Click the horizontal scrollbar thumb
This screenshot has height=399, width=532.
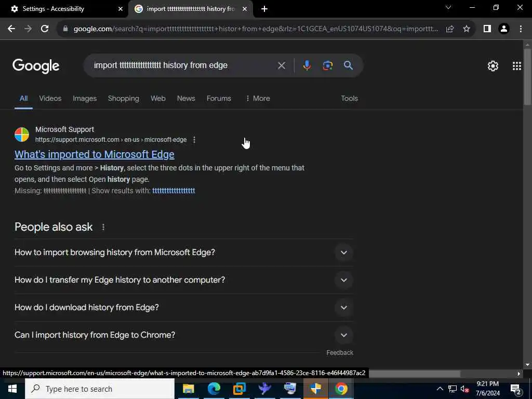(x=414, y=374)
